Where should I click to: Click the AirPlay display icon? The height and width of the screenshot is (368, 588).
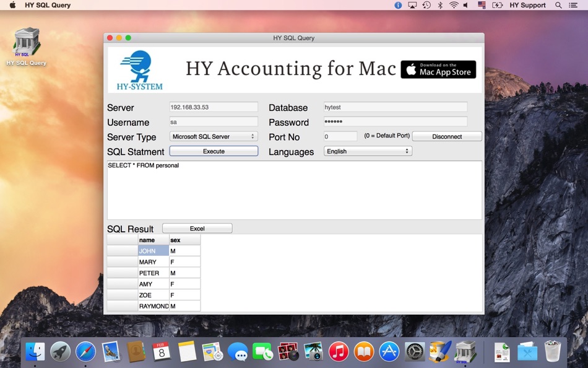(x=412, y=5)
